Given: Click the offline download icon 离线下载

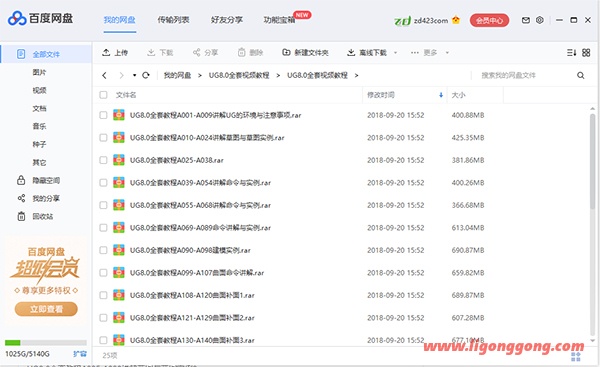Looking at the screenshot, I should (x=351, y=52).
